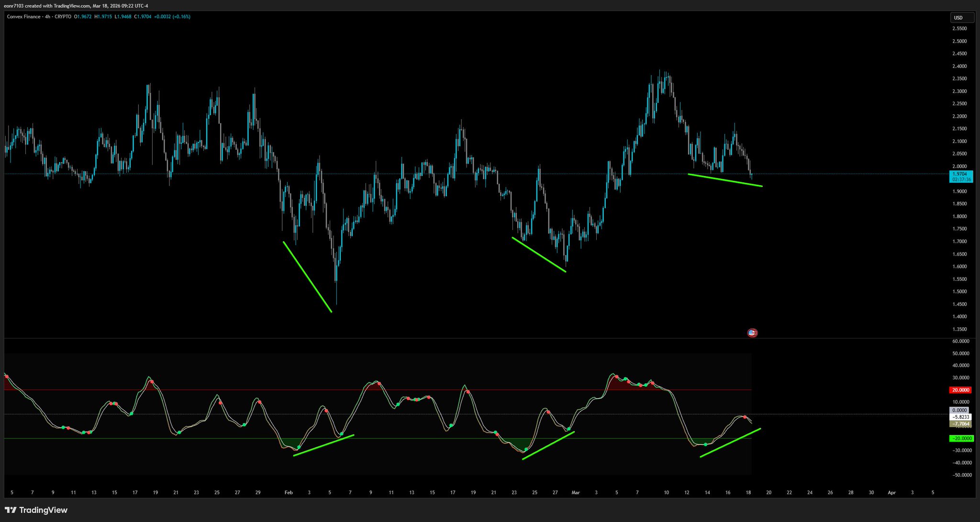Click the Feb label on the time axis
Image resolution: width=980 pixels, height=522 pixels.
pyautogui.click(x=289, y=492)
